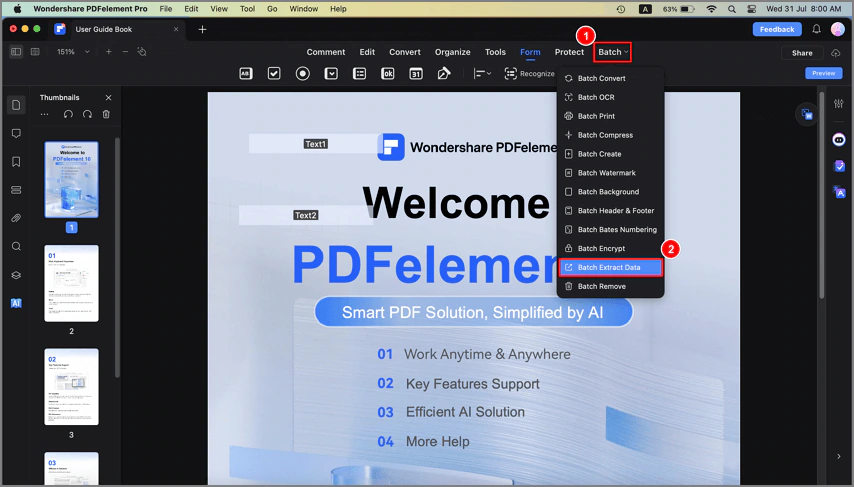
Task: Select the list box form tool
Action: coord(359,74)
